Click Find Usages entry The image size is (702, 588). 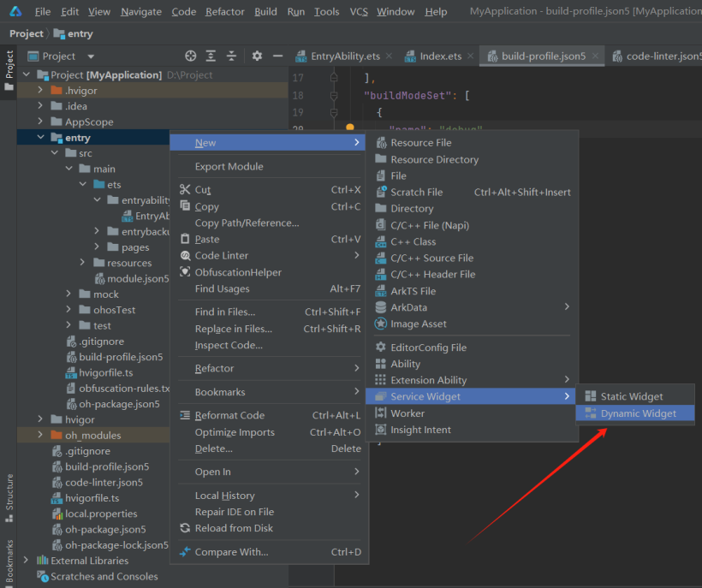[270, 288]
